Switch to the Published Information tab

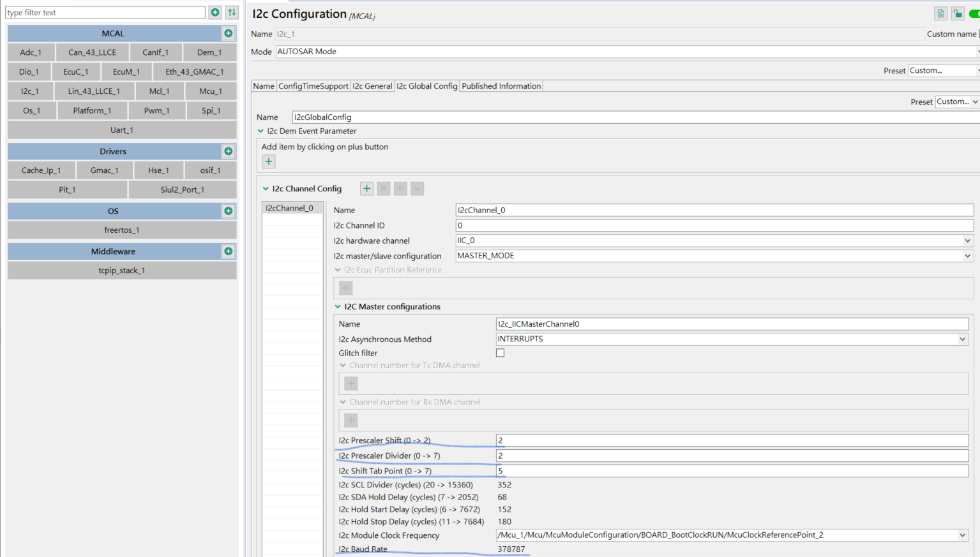(x=501, y=85)
